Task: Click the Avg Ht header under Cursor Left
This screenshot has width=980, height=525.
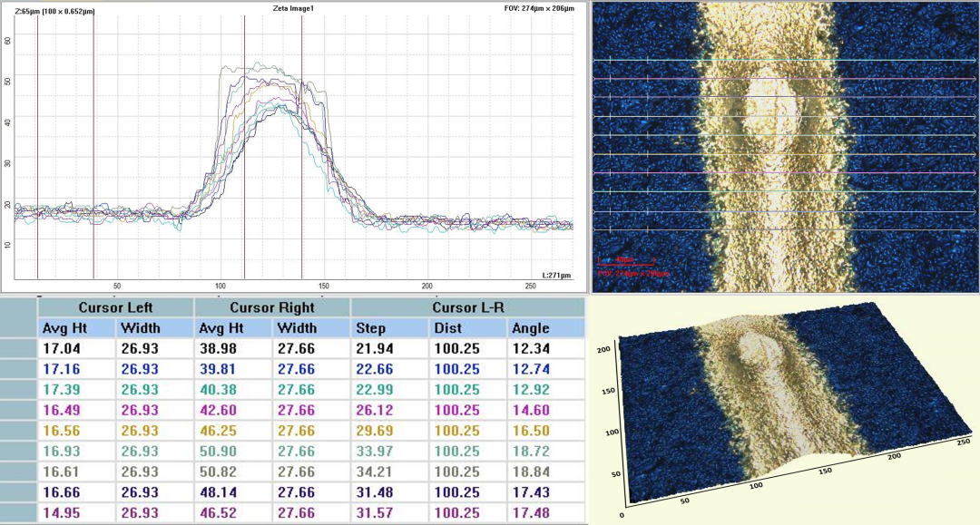Action: coord(77,327)
